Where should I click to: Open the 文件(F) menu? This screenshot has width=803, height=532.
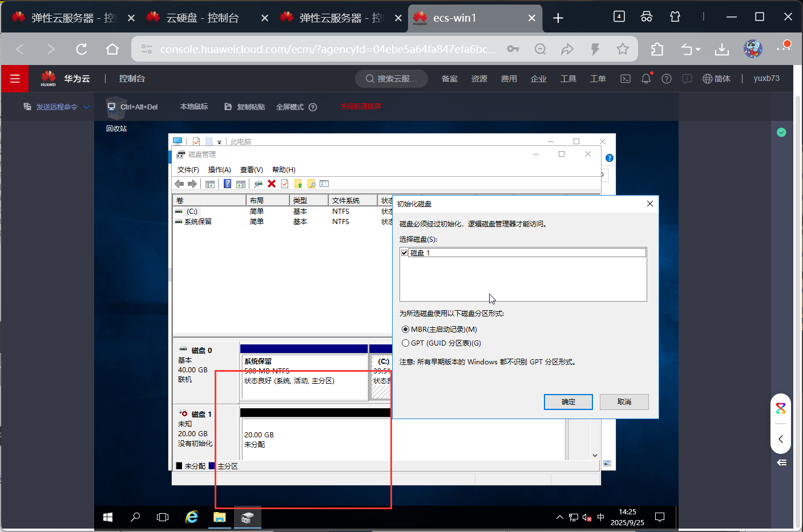point(188,170)
